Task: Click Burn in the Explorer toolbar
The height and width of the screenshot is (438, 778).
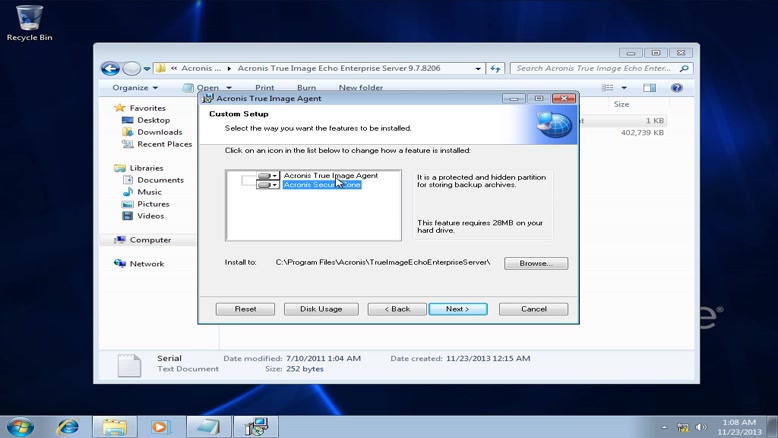Action: coord(306,88)
